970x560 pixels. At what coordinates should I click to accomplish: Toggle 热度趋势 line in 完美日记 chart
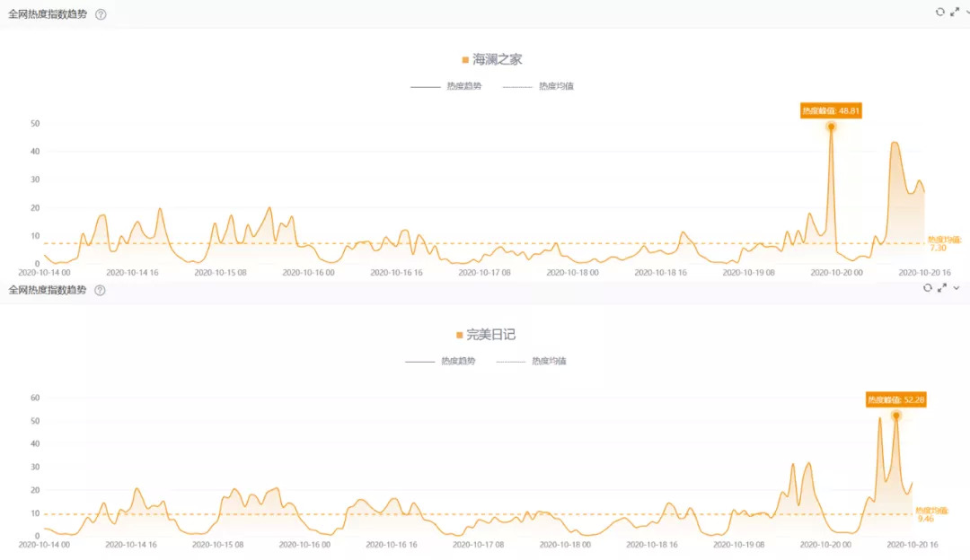coord(440,361)
